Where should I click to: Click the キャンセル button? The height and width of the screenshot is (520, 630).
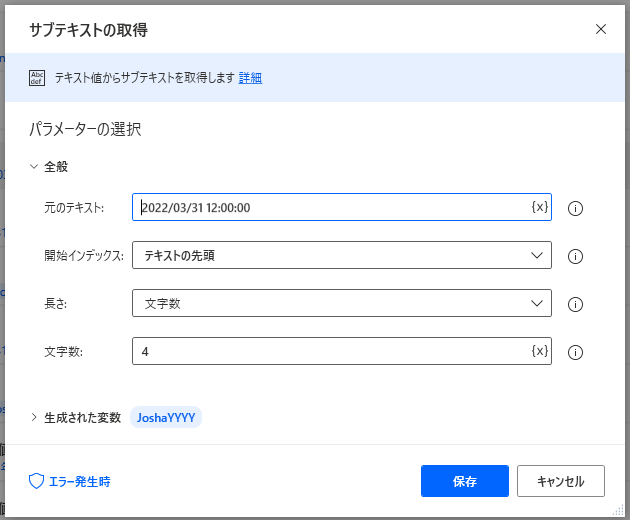click(560, 481)
